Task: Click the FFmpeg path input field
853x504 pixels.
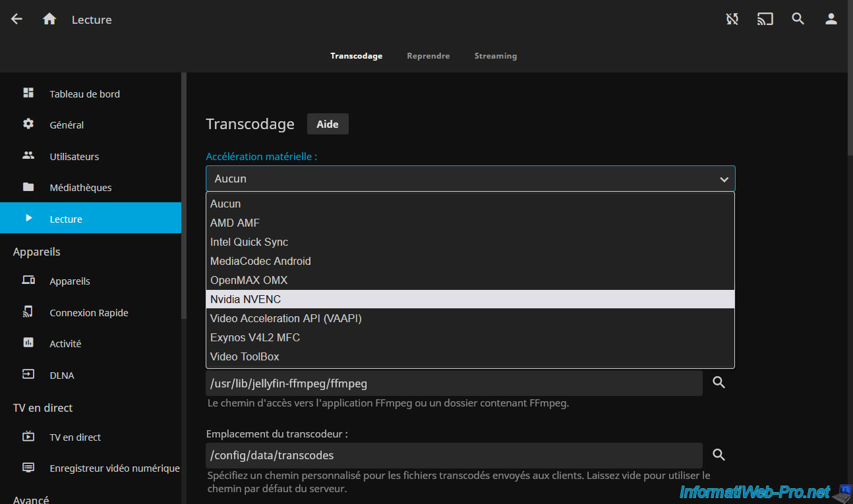Action: (x=454, y=383)
